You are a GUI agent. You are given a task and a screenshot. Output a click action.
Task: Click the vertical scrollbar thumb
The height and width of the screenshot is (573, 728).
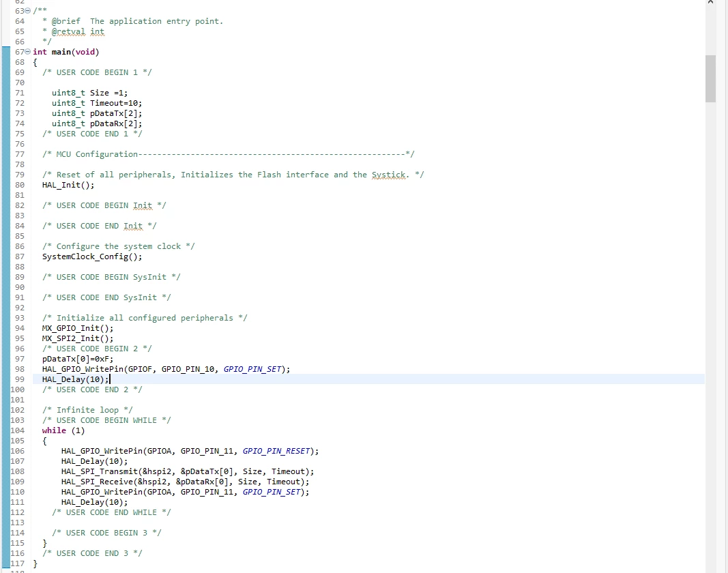pyautogui.click(x=710, y=78)
